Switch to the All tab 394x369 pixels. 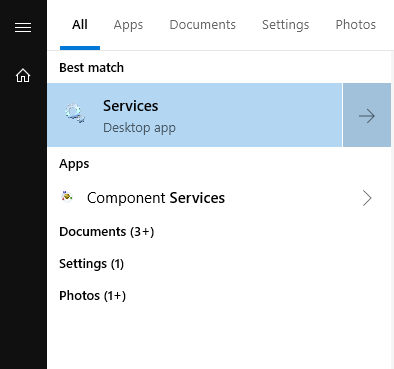(80, 25)
